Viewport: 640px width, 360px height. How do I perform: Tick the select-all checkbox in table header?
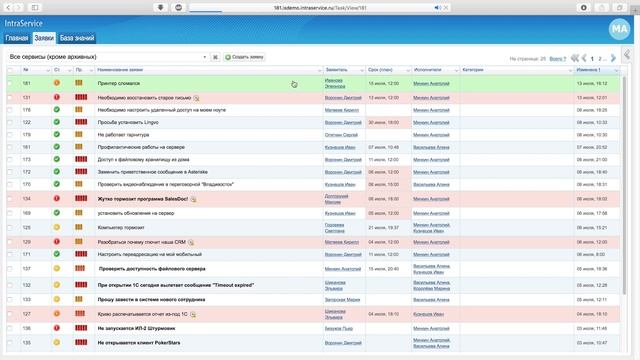coord(10,70)
